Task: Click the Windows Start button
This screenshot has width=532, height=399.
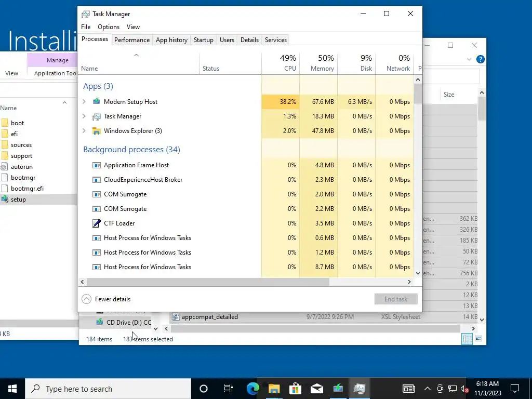Action: pos(12,389)
